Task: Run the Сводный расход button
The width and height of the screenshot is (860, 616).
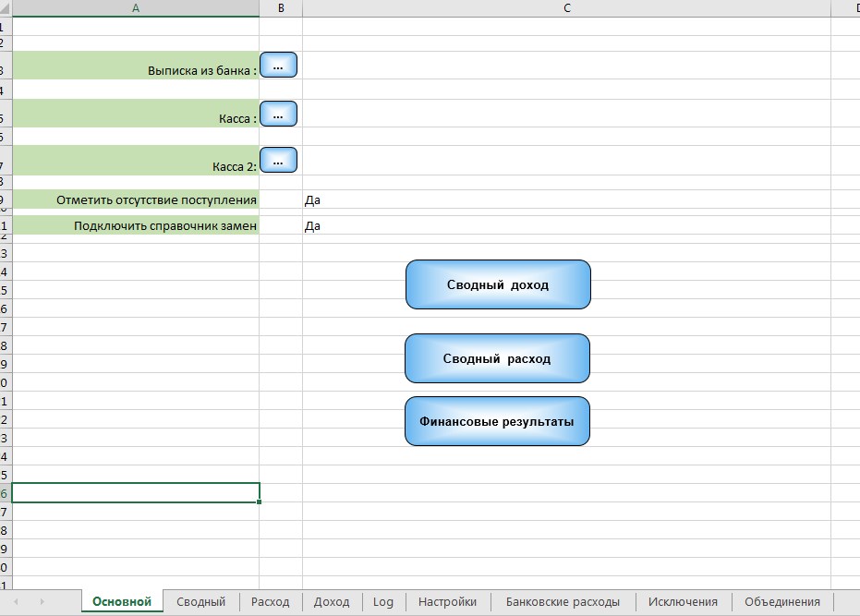Action: point(498,358)
